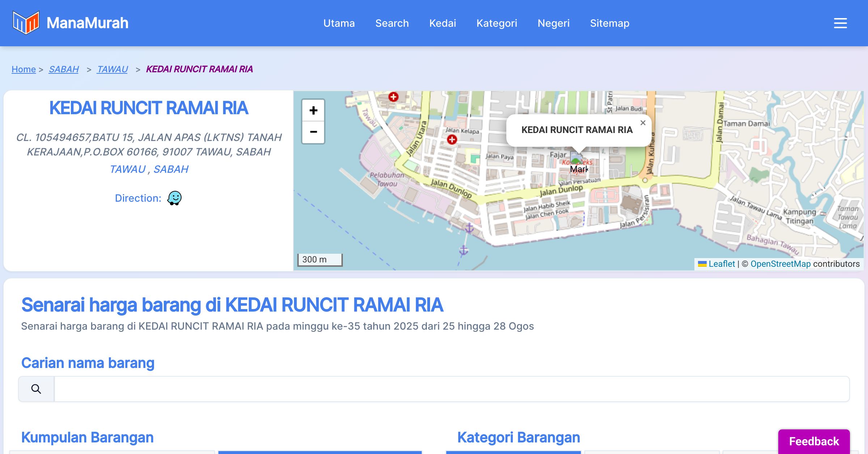Screen dimensions: 868x454
Task: Click the Home breadcrumb link
Action: (x=24, y=69)
